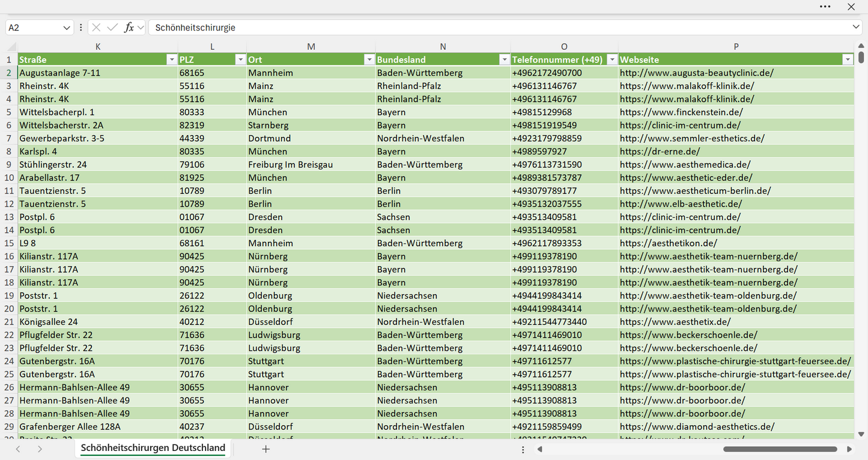The image size is (868, 460).
Task: Click the vertical scrollbar thumb
Action: (x=861, y=58)
